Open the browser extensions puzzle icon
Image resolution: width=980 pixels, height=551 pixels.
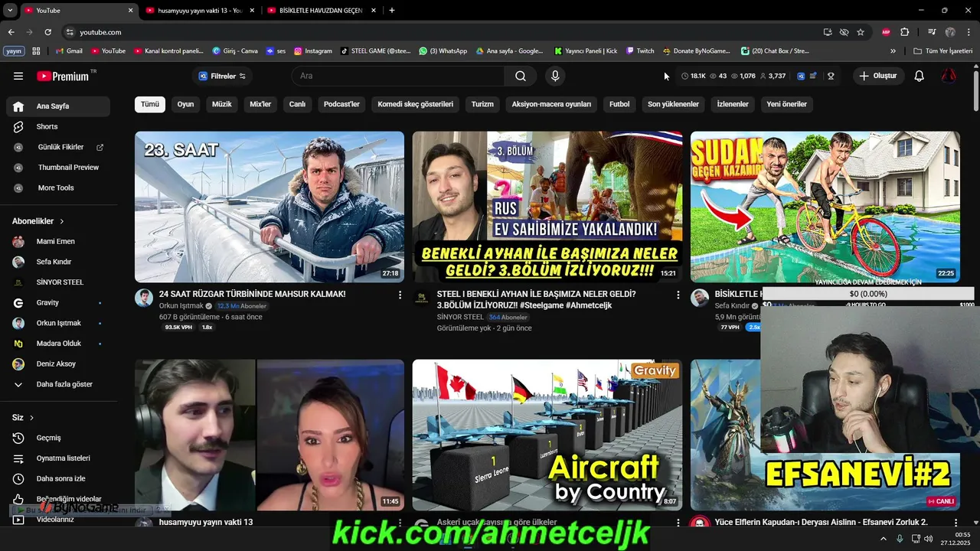point(904,32)
